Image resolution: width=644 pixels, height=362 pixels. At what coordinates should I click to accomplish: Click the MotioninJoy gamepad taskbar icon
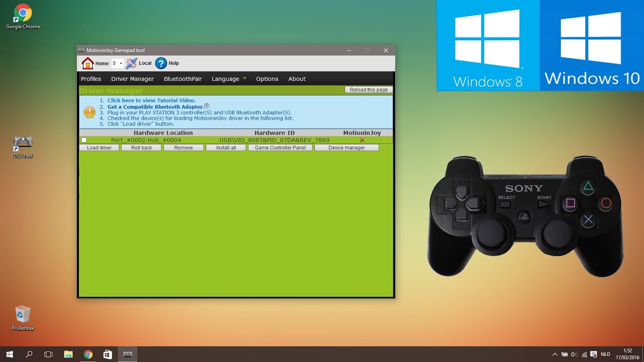(x=128, y=354)
